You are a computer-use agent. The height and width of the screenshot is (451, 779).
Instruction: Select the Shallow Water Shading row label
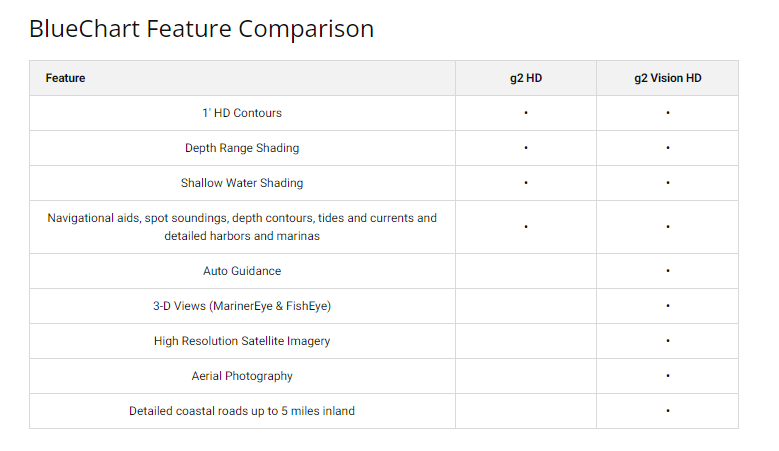[x=242, y=183]
